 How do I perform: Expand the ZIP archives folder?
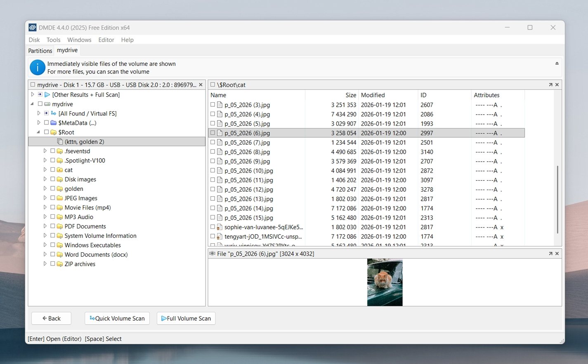click(x=45, y=264)
